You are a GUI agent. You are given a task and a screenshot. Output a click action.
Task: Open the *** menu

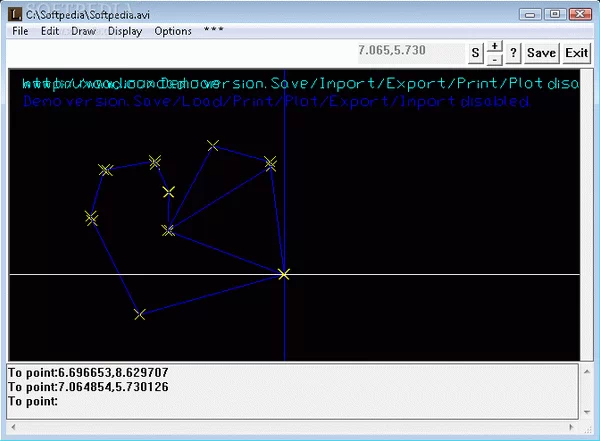click(x=214, y=29)
